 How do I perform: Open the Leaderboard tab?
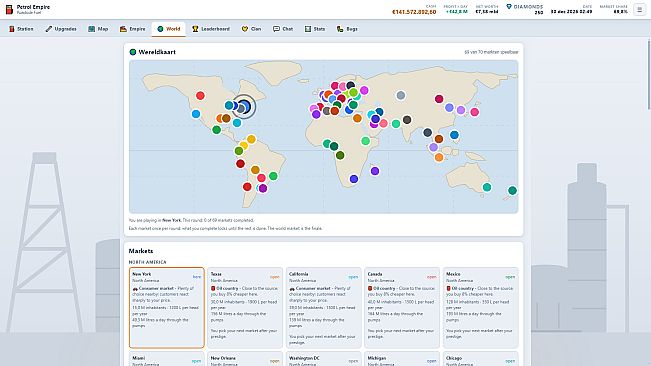coord(211,29)
